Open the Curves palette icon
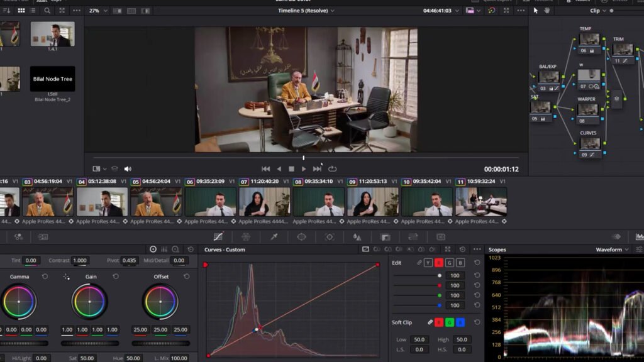 [218, 237]
